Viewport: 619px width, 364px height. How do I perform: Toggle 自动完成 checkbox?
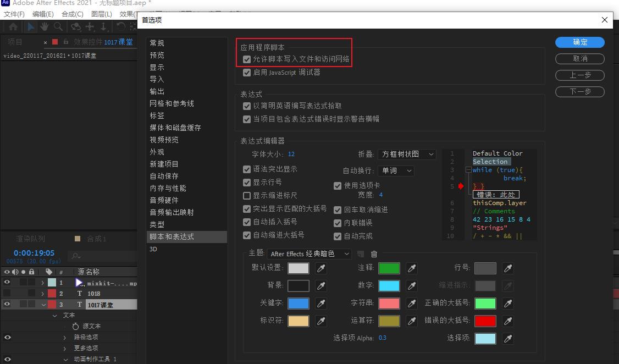(338, 236)
